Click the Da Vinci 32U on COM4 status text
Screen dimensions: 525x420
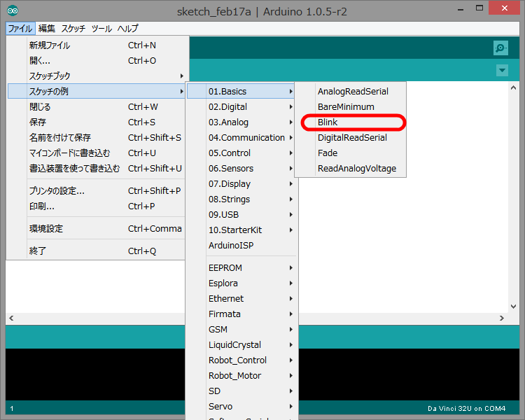[466, 409]
